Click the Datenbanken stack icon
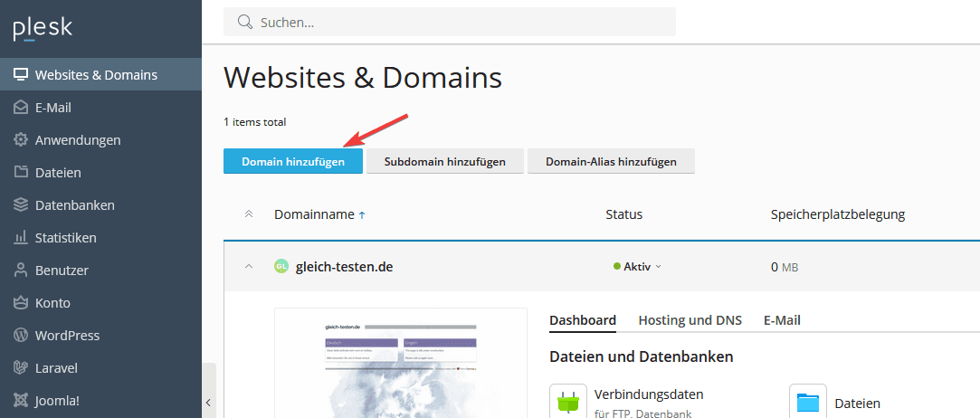This screenshot has height=418, width=980. click(x=21, y=205)
